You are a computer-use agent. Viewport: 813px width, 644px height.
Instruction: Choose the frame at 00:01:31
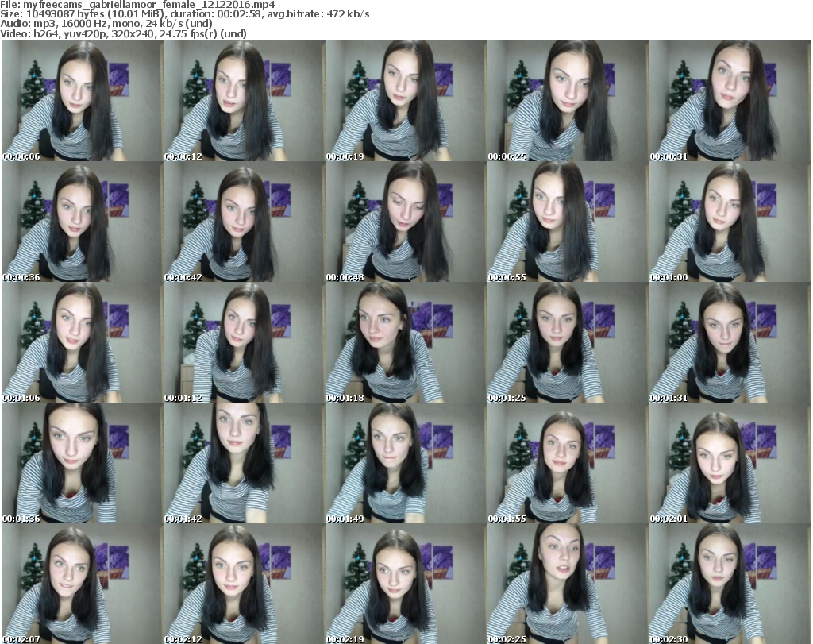pyautogui.click(x=730, y=343)
